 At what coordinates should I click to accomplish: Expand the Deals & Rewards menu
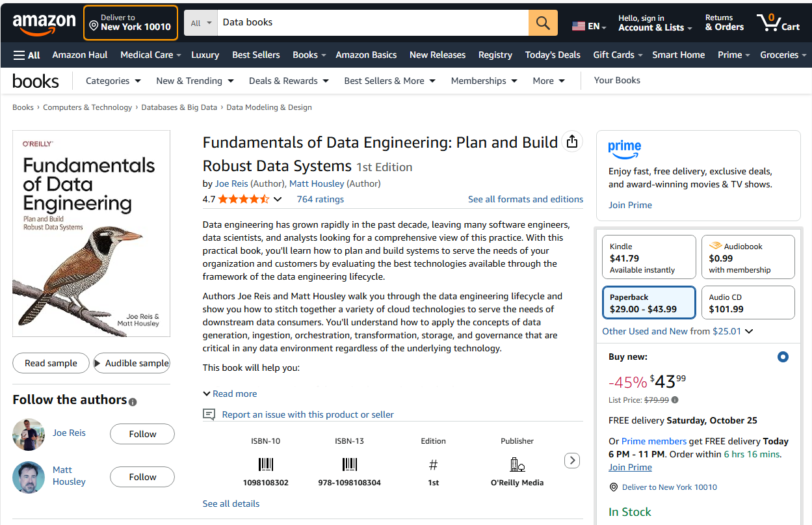coord(289,81)
